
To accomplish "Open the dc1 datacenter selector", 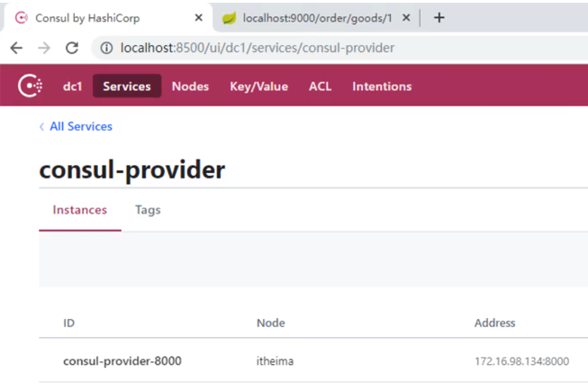I will (72, 87).
